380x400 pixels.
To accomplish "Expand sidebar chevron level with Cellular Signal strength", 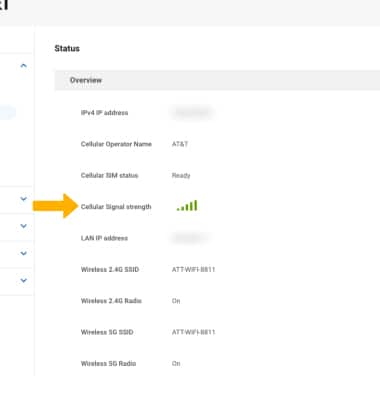I will (x=23, y=199).
